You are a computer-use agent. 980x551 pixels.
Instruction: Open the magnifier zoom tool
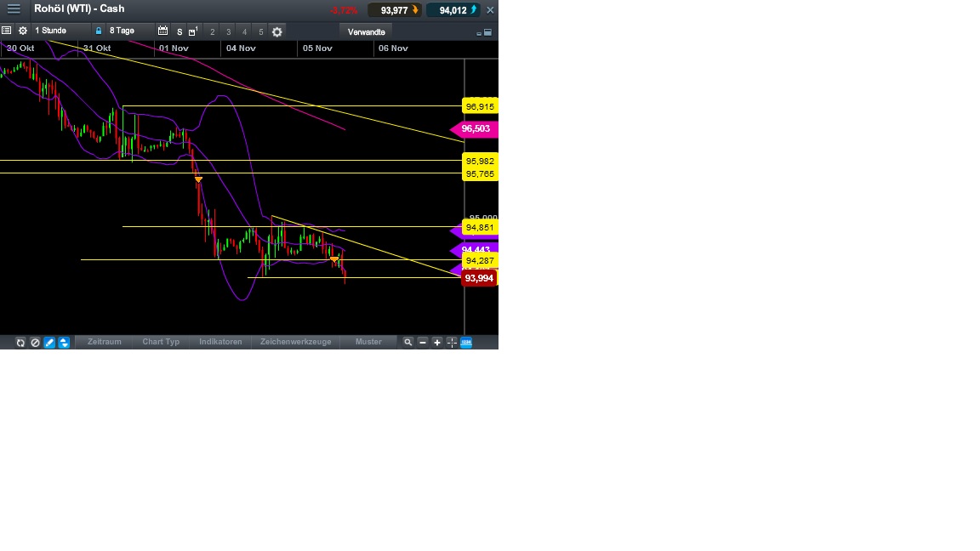pyautogui.click(x=407, y=342)
